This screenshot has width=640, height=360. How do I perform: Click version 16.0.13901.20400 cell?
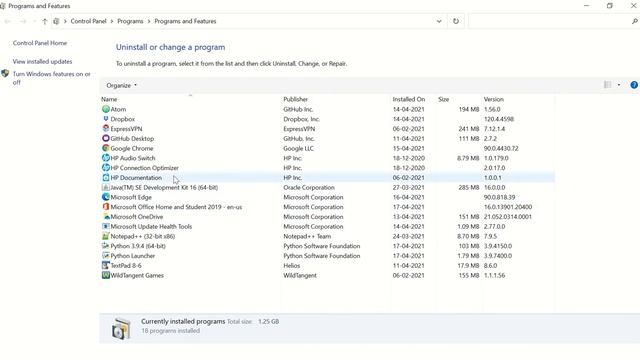tap(508, 207)
